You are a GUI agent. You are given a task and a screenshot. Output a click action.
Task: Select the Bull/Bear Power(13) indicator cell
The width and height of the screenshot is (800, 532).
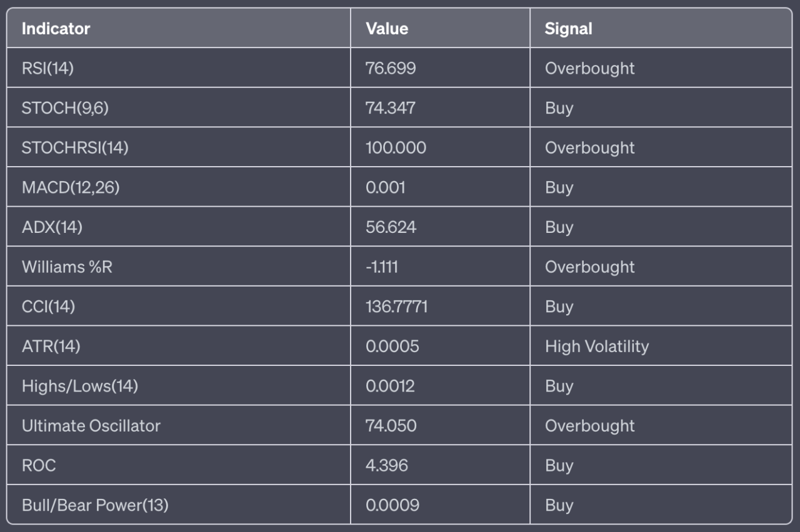[x=95, y=505]
